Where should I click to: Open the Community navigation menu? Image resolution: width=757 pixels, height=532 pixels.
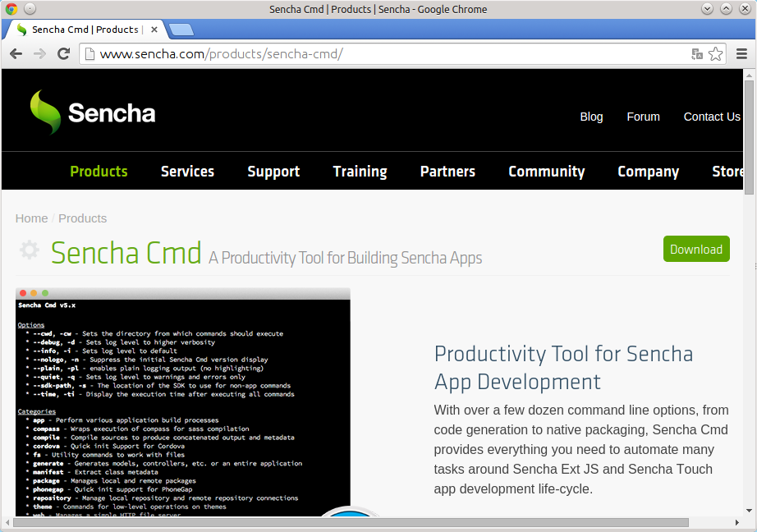coord(546,171)
